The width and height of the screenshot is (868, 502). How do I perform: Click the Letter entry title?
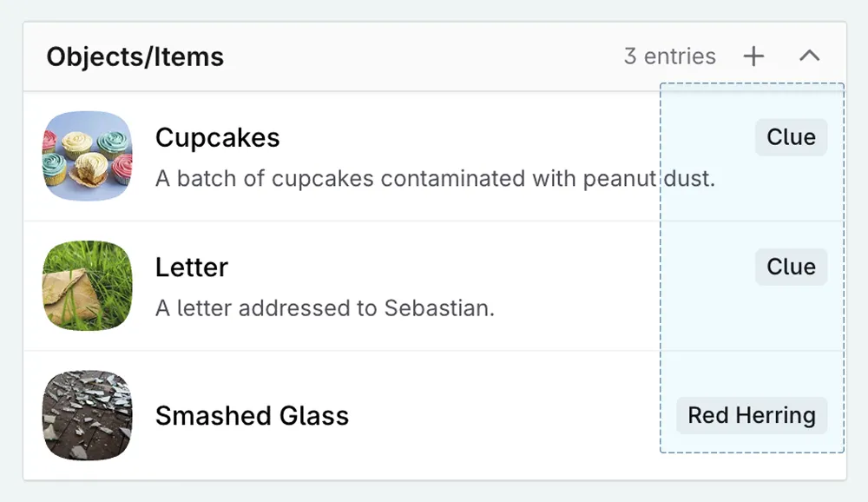click(191, 267)
